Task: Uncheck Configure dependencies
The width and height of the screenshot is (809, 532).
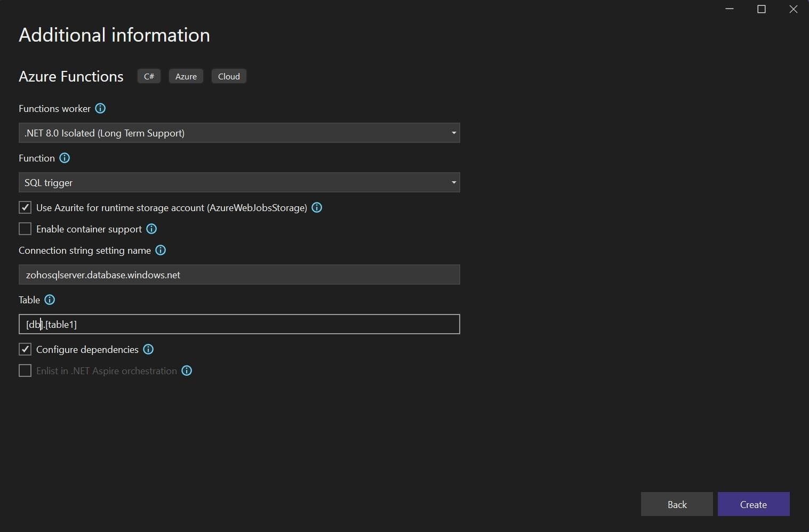Action: coord(25,349)
